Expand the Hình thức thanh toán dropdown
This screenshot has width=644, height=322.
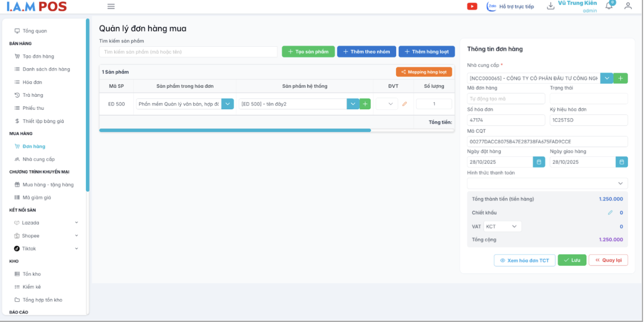tap(547, 184)
